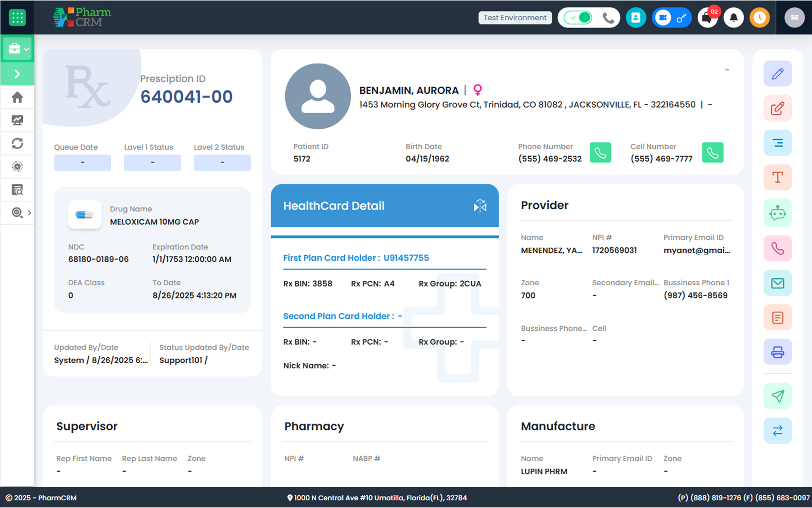Screen dimensions: 812x508
Task: Flip the HealthCard Detail card icon
Action: point(480,205)
